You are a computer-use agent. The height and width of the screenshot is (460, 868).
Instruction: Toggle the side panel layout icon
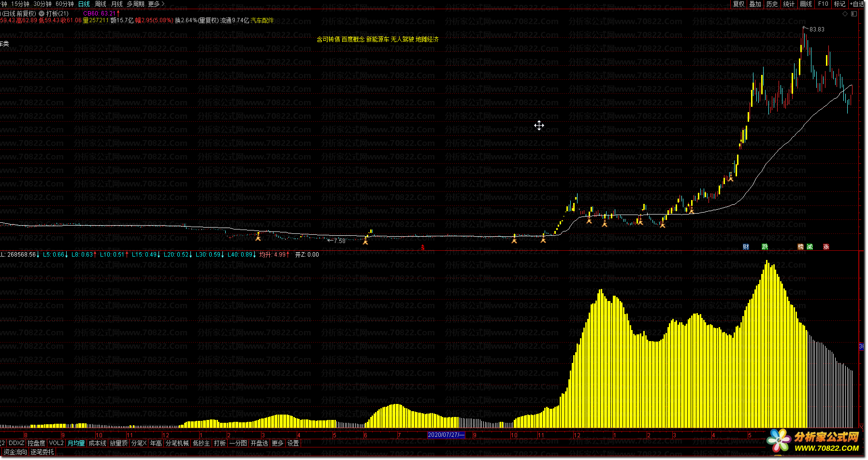point(854,14)
